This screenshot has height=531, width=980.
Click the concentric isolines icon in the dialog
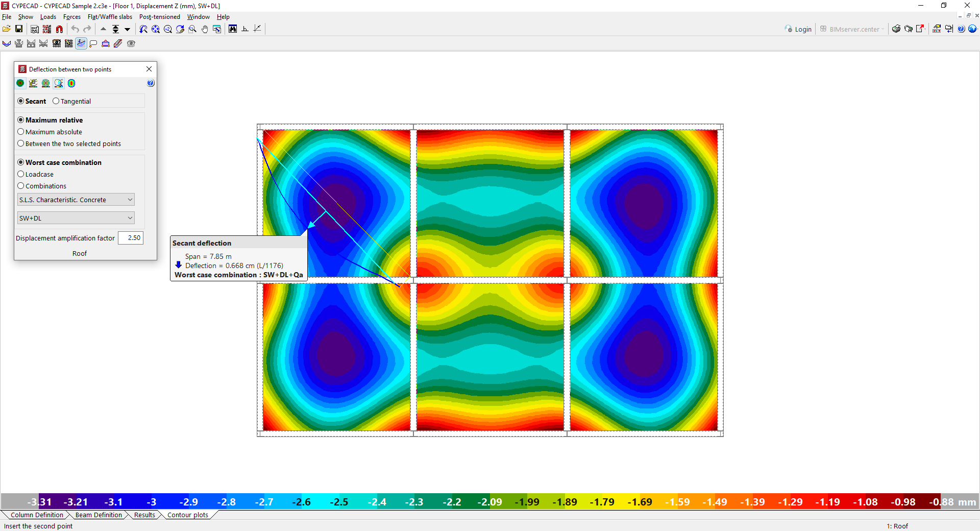46,83
